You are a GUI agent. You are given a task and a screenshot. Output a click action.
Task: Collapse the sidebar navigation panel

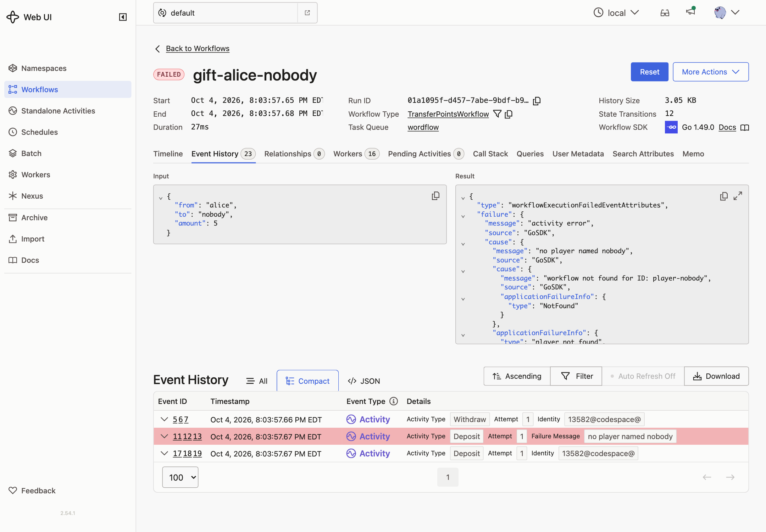[123, 17]
